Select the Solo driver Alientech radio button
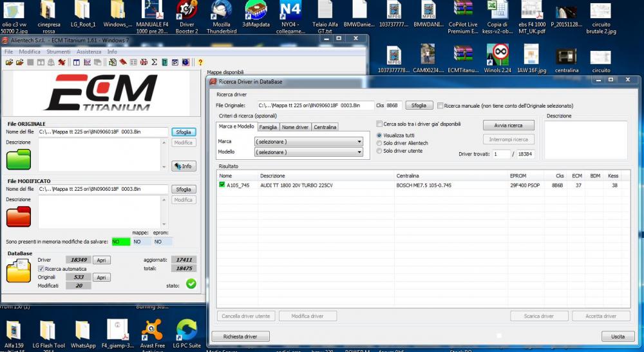 pos(379,143)
